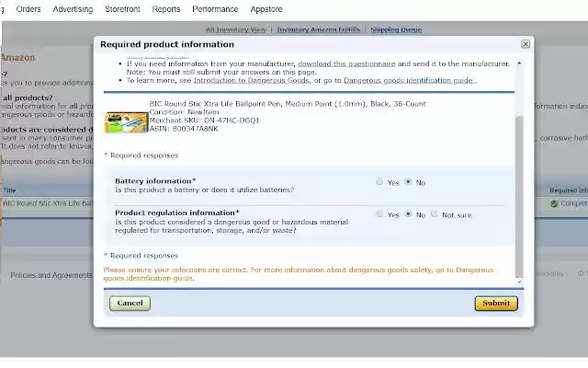Open Introduction to Dangerous Goods link
Viewport: 588px width, 368px height.
point(251,80)
